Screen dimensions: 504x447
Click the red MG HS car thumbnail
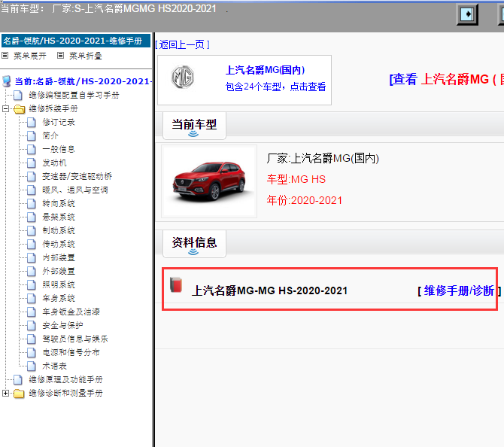pyautogui.click(x=209, y=181)
